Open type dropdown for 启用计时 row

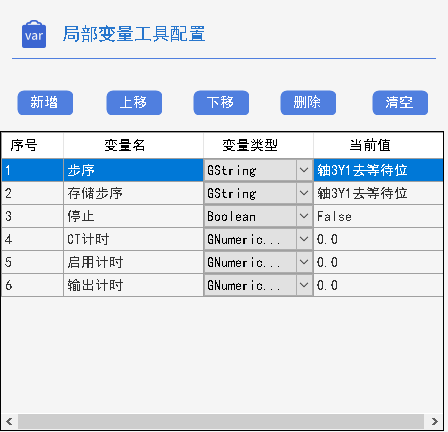coord(304,262)
